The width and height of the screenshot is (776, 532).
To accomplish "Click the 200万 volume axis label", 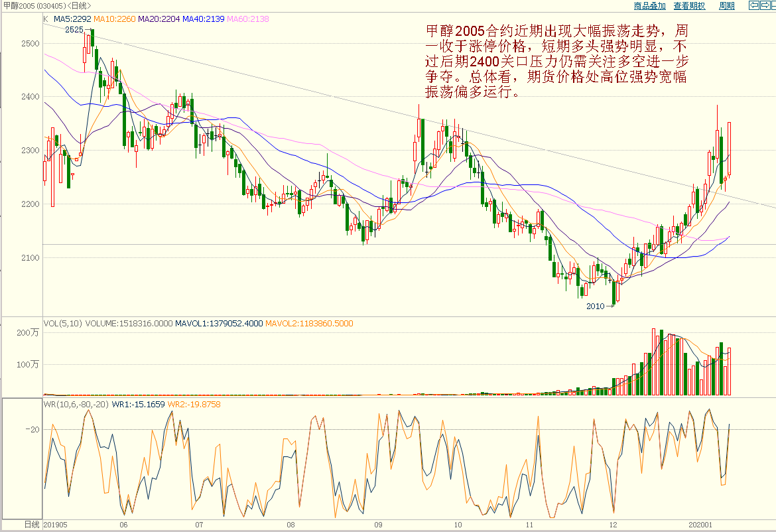I will click(28, 332).
